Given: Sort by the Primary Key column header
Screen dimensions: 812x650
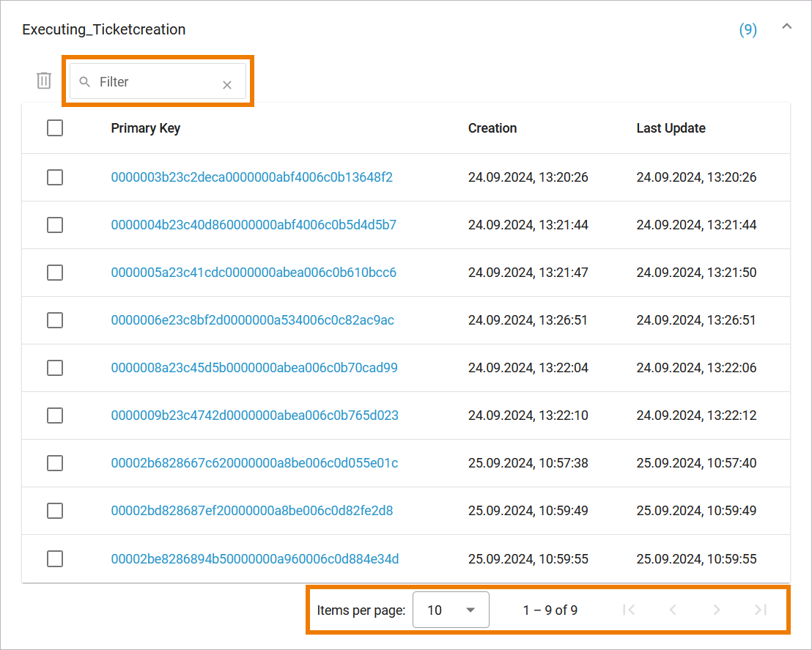Looking at the screenshot, I should point(146,128).
